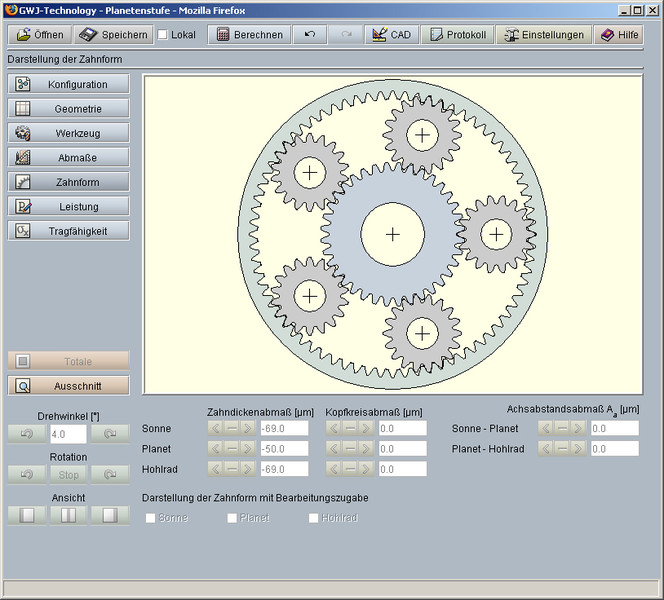The image size is (664, 600).
Task: Increase Sonne - Planet Achsabstandsabmaß right arrow
Action: [x=578, y=428]
